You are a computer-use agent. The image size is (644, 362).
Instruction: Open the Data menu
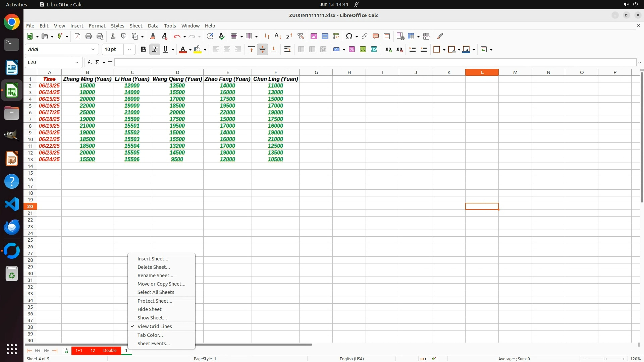pos(153,25)
